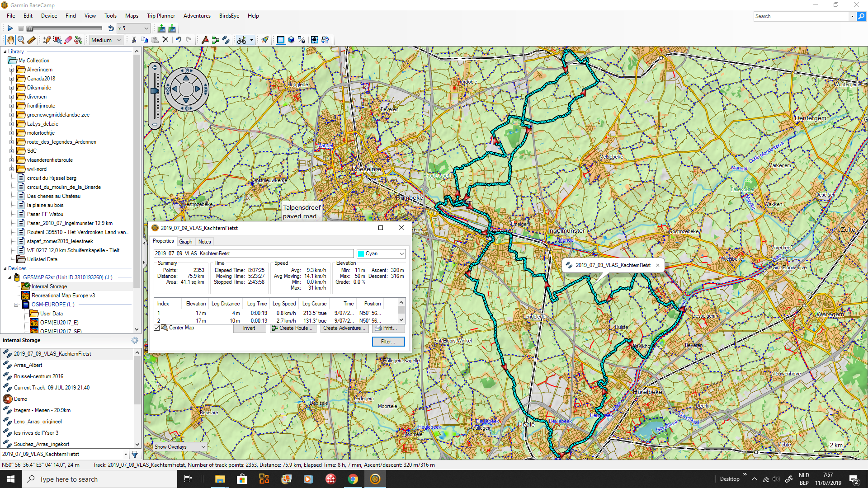Image resolution: width=868 pixels, height=488 pixels.
Task: Select the Select pointer tool
Action: pyautogui.click(x=57, y=40)
